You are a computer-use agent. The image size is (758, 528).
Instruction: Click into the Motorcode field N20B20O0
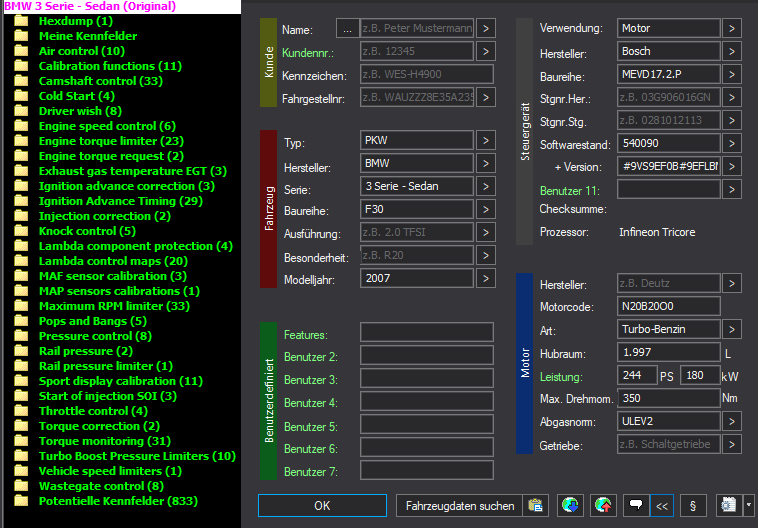(669, 306)
